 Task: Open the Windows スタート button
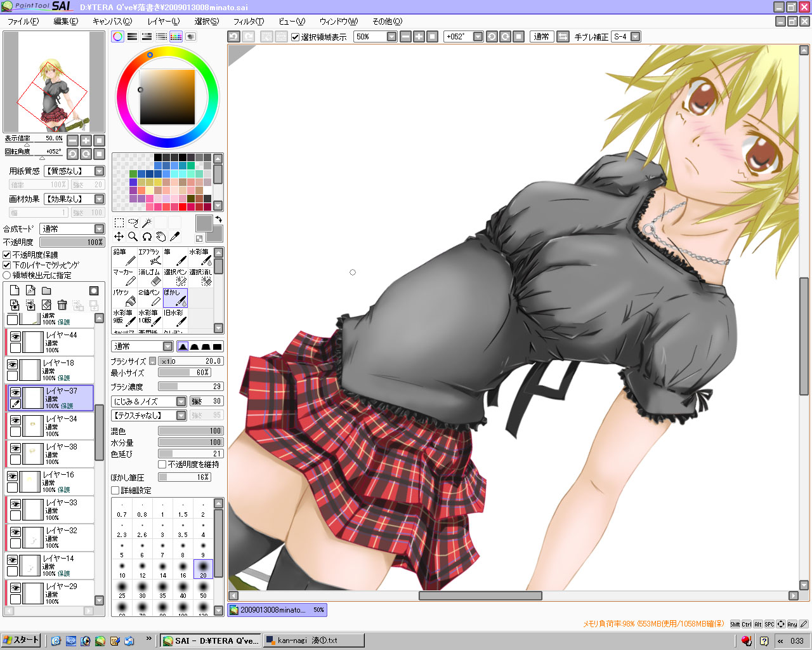[21, 640]
